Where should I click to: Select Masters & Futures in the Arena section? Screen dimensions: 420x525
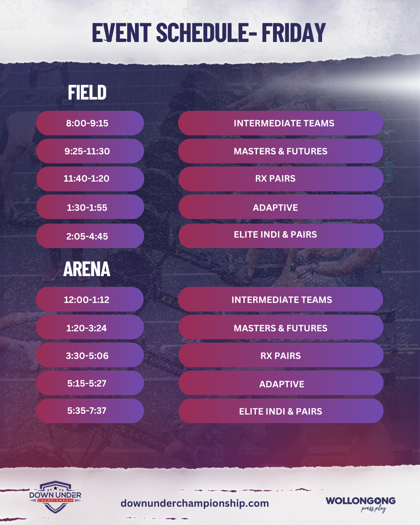[281, 328]
